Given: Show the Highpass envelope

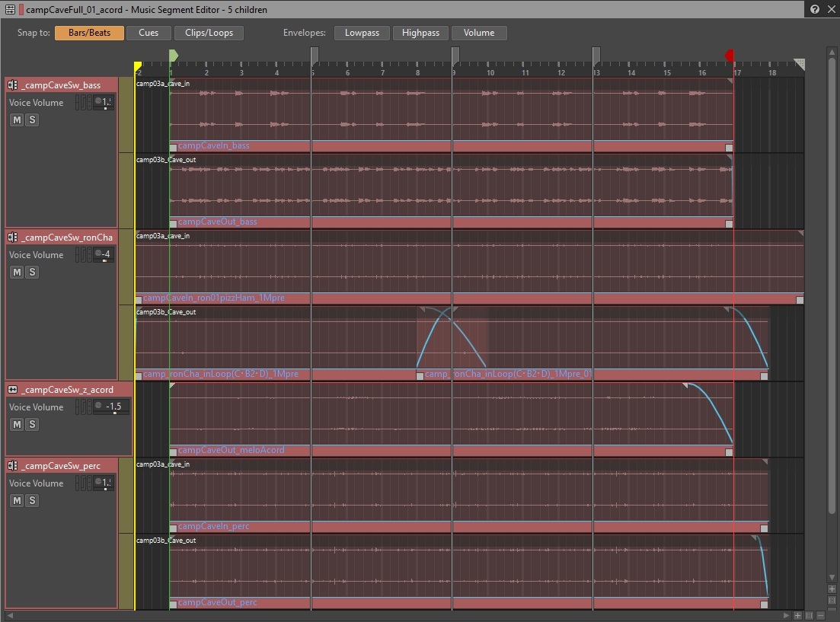Looking at the screenshot, I should (420, 33).
